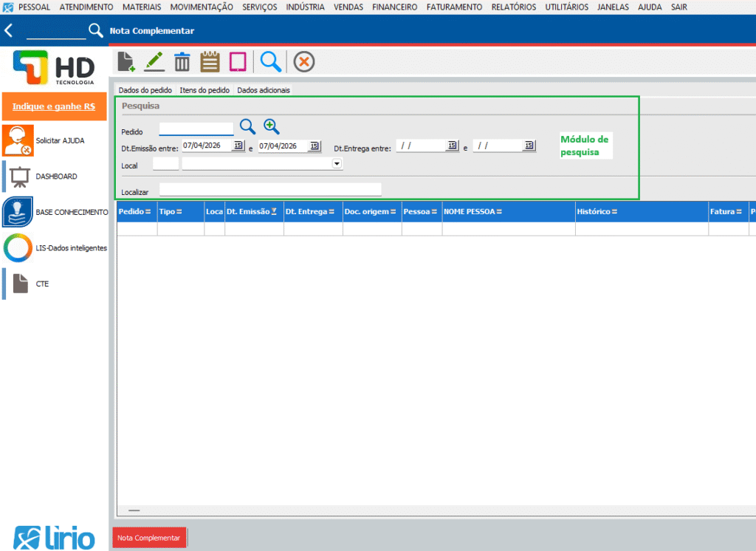Click magnifier icon beside Pedido field
756x551 pixels.
[247, 127]
